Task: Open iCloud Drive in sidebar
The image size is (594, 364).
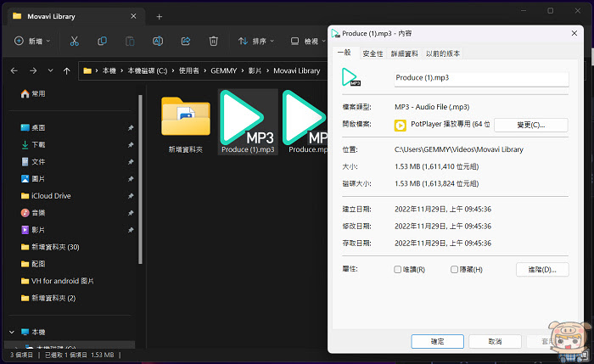Action: (x=46, y=196)
